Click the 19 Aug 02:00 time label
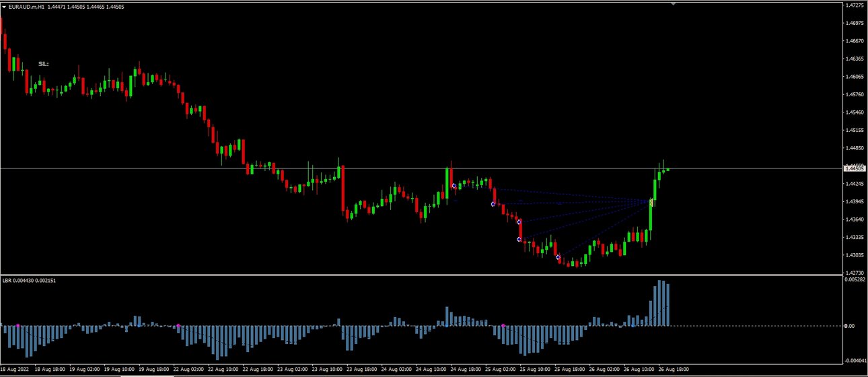Viewport: 868px width, 377px height. pos(85,370)
